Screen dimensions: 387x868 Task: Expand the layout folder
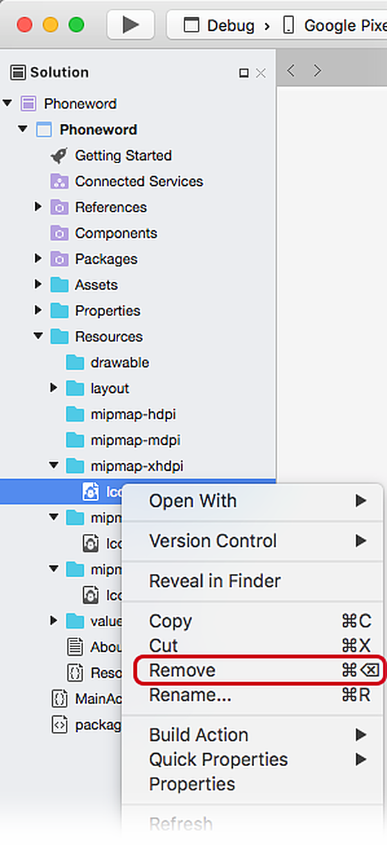[54, 388]
